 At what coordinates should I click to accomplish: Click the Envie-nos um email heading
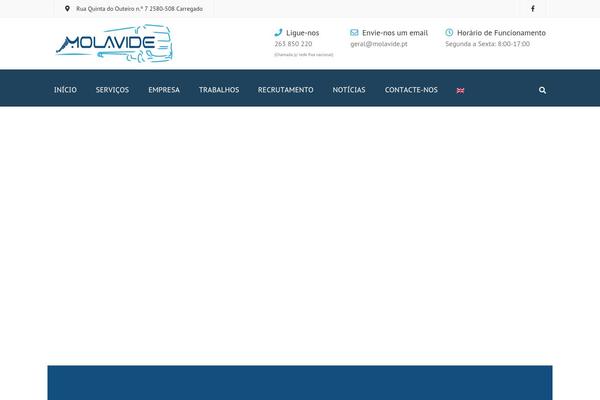click(395, 33)
